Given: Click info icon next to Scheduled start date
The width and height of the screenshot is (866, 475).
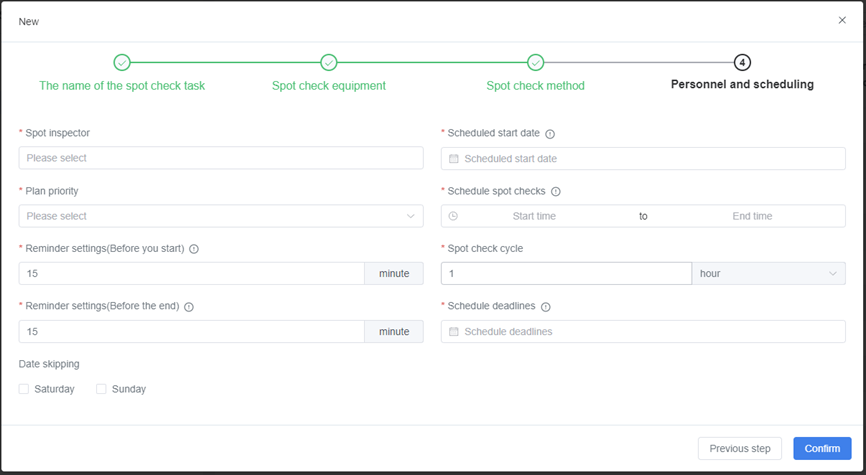Looking at the screenshot, I should 550,134.
